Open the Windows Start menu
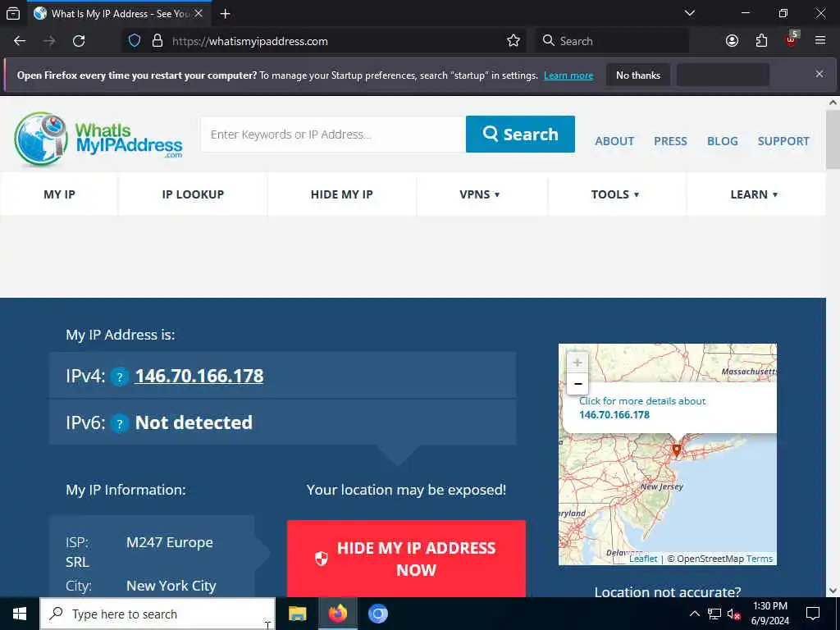Viewport: 840px width, 630px height. pyautogui.click(x=20, y=614)
